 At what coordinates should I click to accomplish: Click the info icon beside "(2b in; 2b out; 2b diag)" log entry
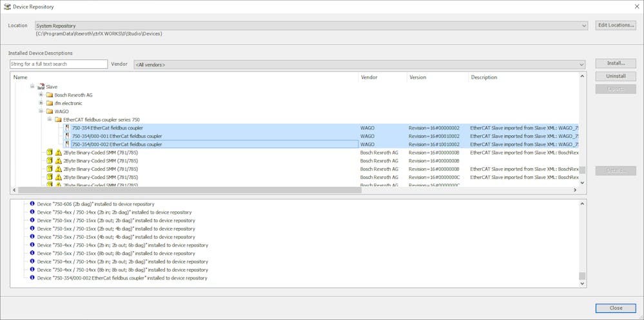pos(32,261)
